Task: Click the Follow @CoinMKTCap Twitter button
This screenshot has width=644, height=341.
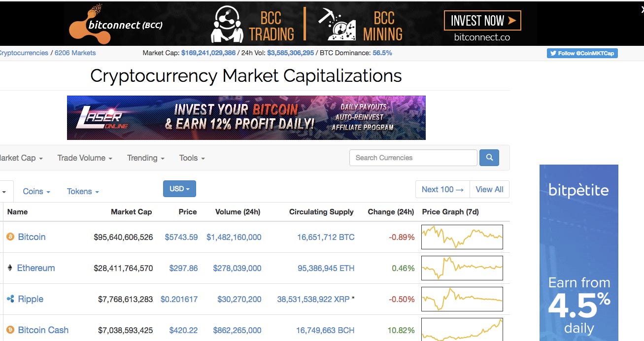Action: tap(582, 53)
